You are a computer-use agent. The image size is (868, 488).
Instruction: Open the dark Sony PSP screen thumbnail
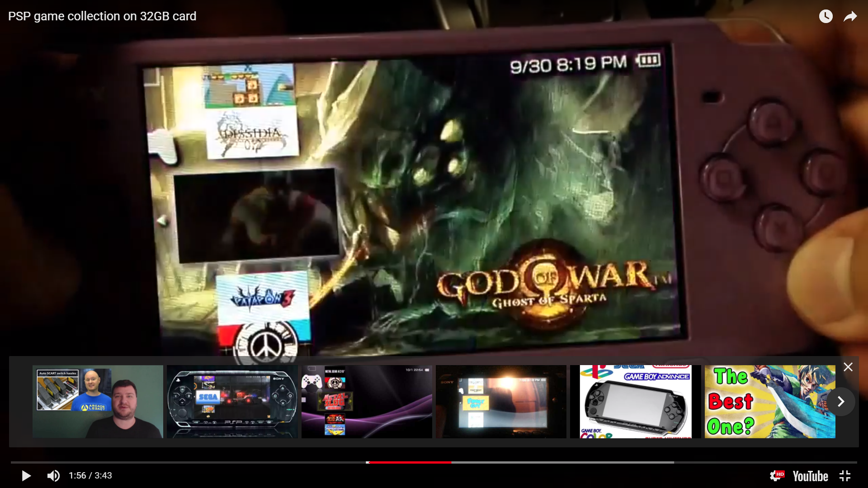pyautogui.click(x=501, y=401)
